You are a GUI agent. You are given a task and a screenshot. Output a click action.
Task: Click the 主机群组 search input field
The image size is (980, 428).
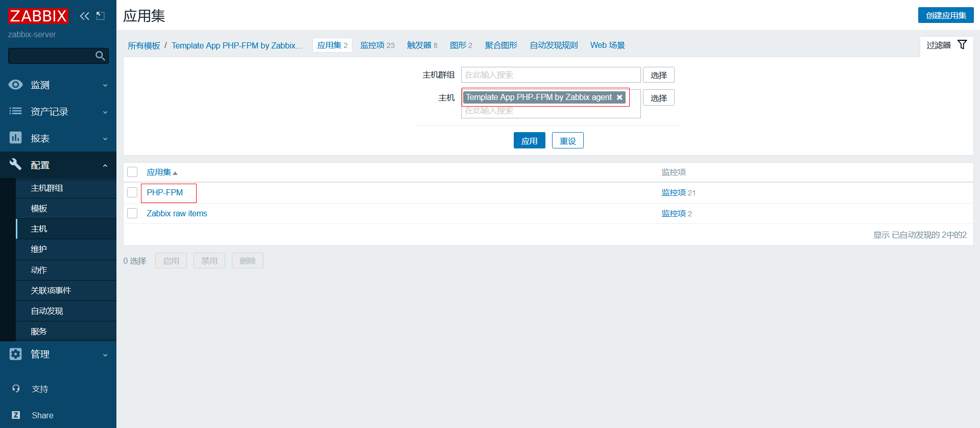551,75
